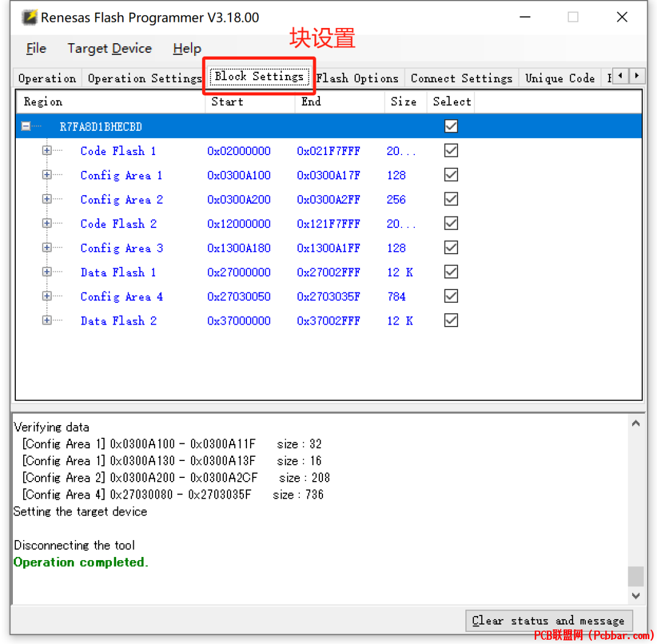Viewport: 657px width, 644px height.
Task: Toggle the Config Area 1 select checkbox
Action: [x=451, y=175]
